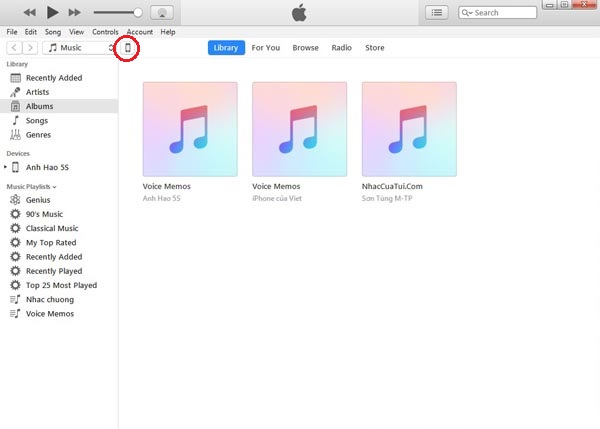Open the Controls menu

[x=105, y=32]
